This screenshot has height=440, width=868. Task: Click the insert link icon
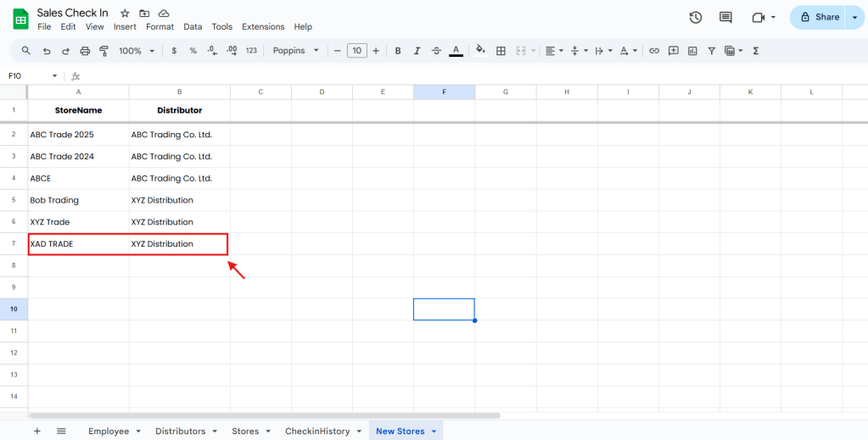[x=654, y=51]
